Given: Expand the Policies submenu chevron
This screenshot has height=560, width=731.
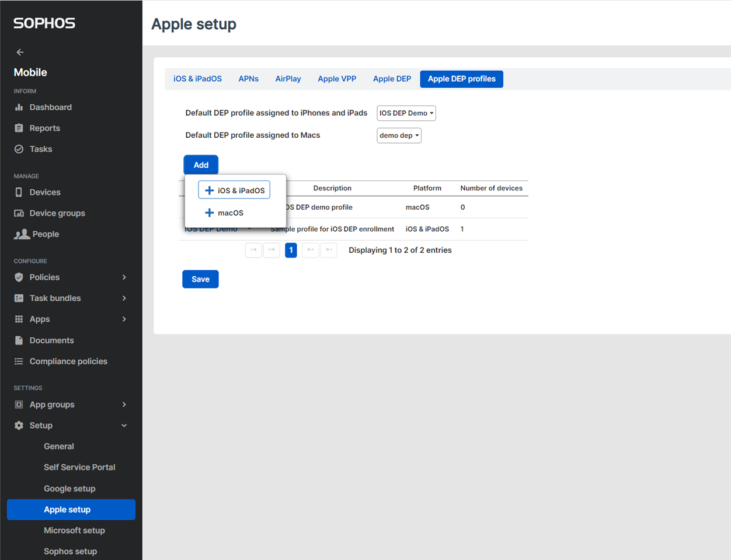Looking at the screenshot, I should coord(124,277).
